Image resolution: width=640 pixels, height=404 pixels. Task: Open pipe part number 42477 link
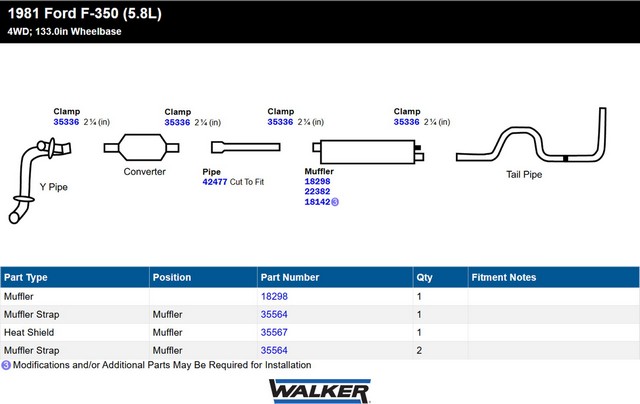click(x=215, y=182)
